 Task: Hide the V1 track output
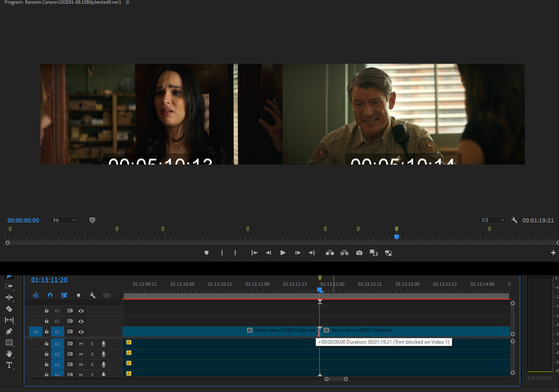point(81,332)
